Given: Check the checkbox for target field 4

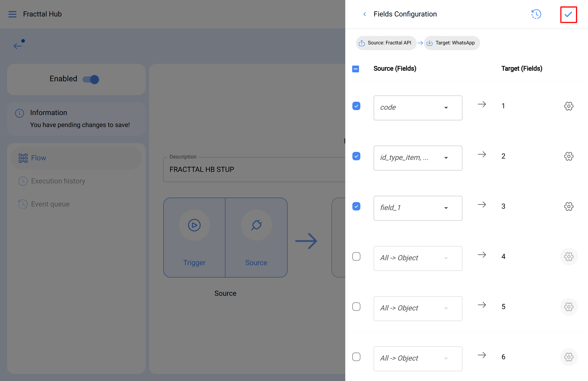Looking at the screenshot, I should (356, 256).
